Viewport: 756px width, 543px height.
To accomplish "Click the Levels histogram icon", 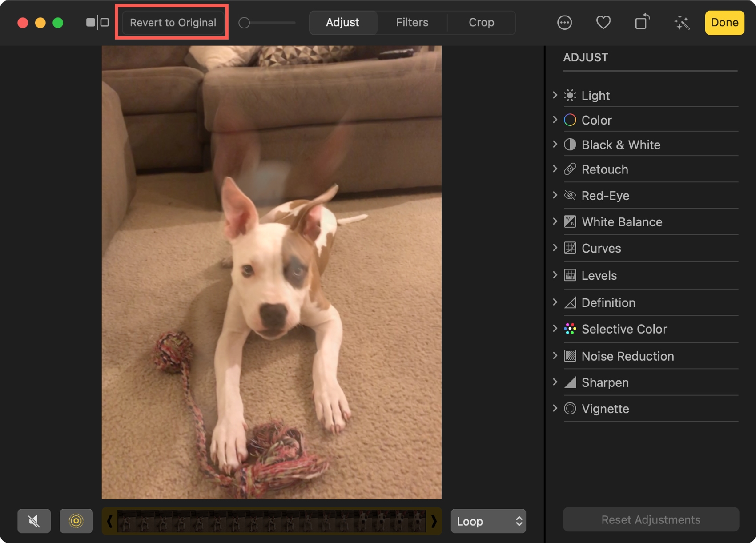I will tap(570, 275).
